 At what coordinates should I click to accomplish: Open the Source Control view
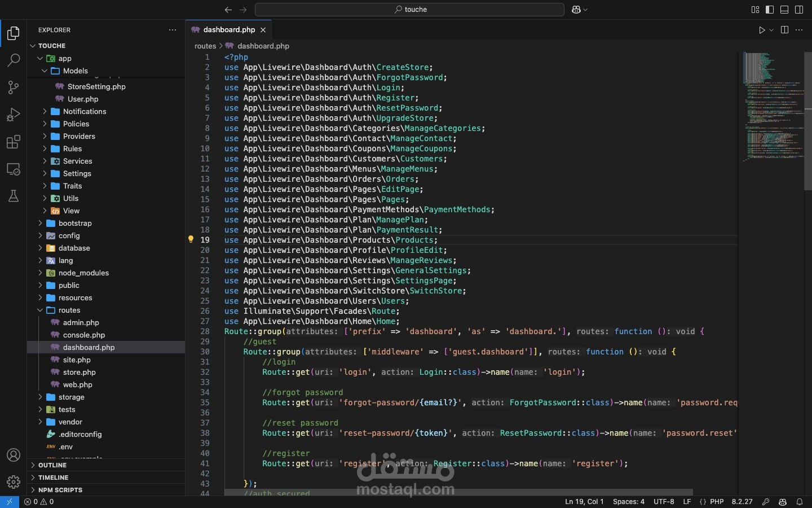point(14,87)
